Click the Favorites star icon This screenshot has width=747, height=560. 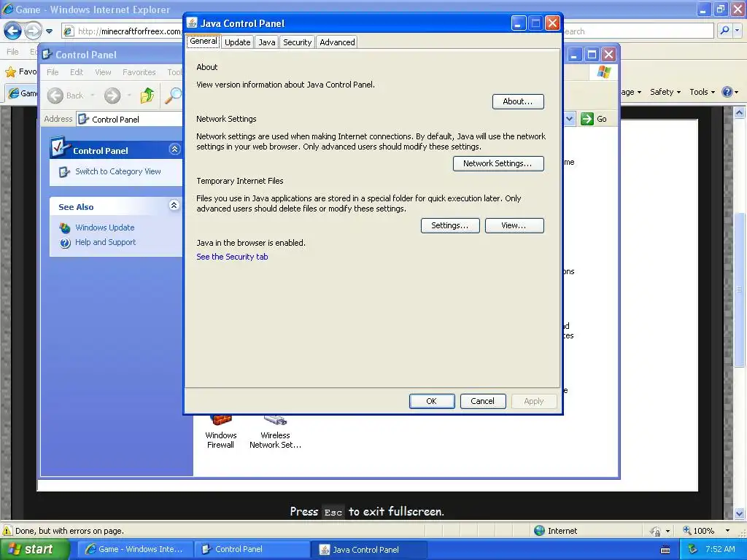(10, 72)
